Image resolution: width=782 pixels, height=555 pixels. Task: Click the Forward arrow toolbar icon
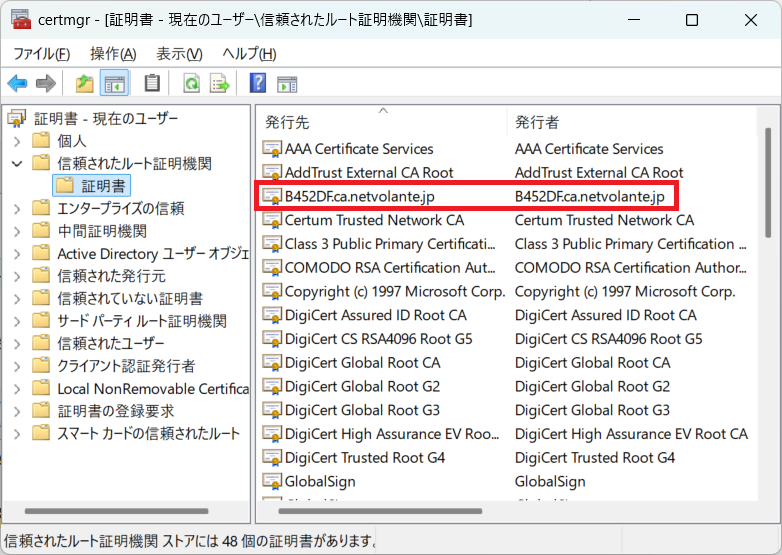[x=46, y=83]
